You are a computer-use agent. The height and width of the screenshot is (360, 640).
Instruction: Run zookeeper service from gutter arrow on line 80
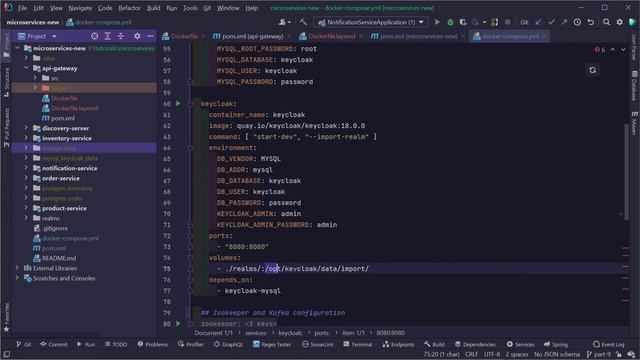[178, 323]
